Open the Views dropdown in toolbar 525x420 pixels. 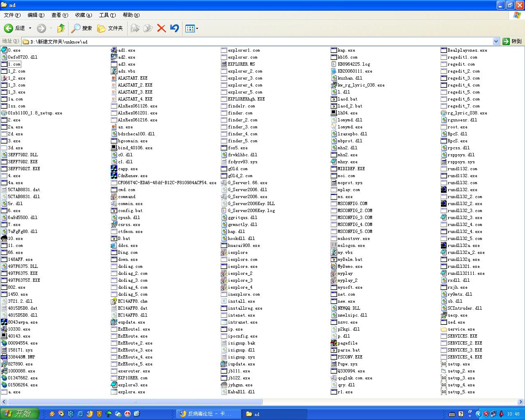point(192,28)
